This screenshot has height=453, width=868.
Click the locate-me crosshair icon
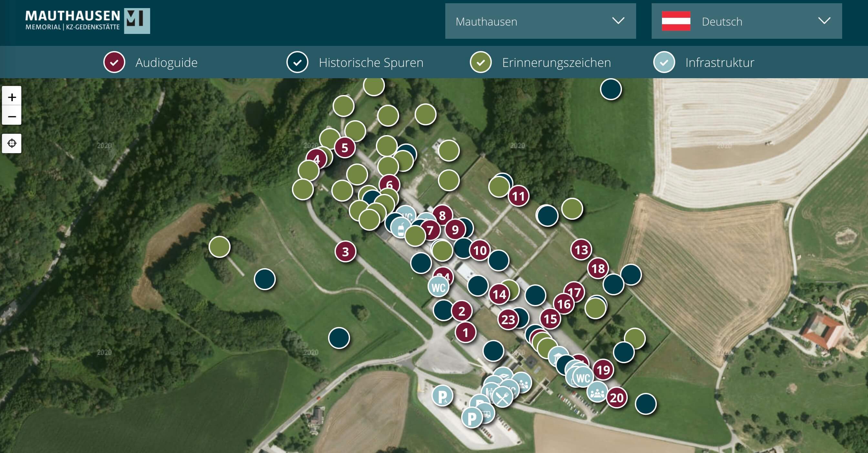tap(12, 143)
